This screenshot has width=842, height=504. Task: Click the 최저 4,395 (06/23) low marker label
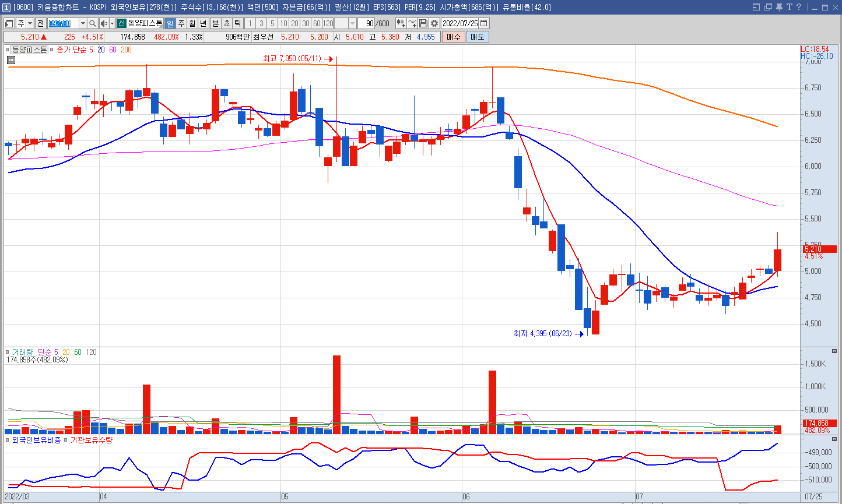[x=543, y=334]
